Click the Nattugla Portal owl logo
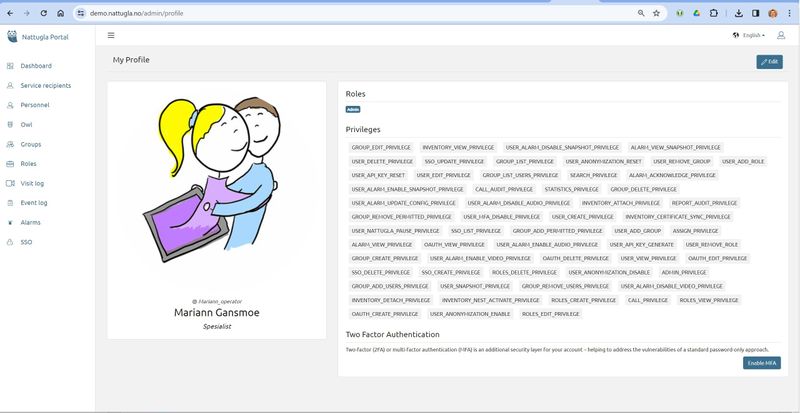The width and height of the screenshot is (800, 413). click(11, 38)
